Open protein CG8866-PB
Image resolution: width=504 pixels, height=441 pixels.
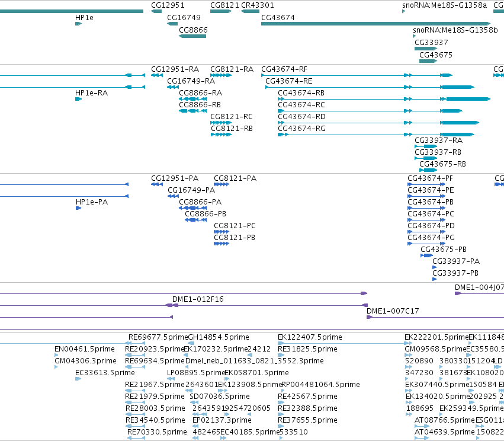195,220
